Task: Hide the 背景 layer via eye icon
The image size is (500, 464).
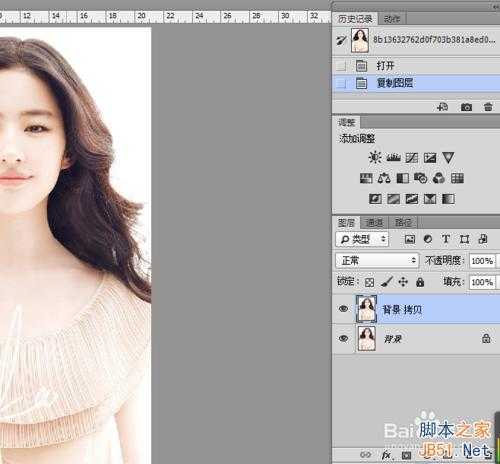Action: pos(343,339)
